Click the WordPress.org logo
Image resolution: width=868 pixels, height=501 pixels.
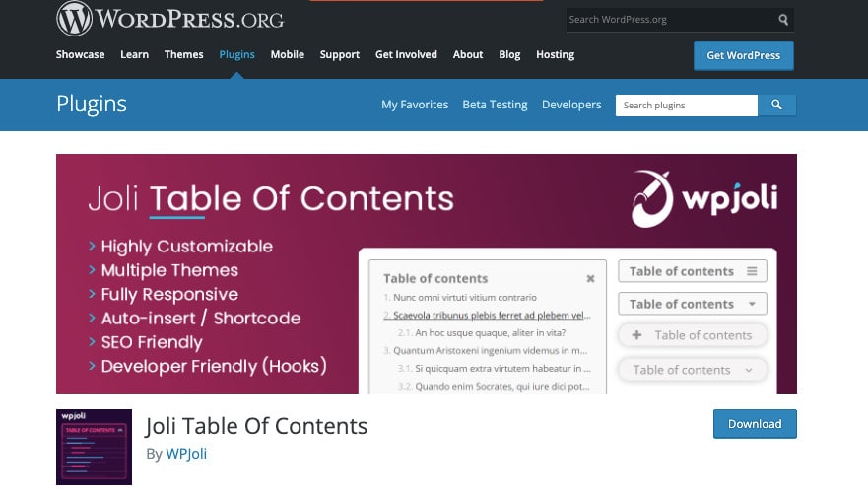[x=169, y=19]
